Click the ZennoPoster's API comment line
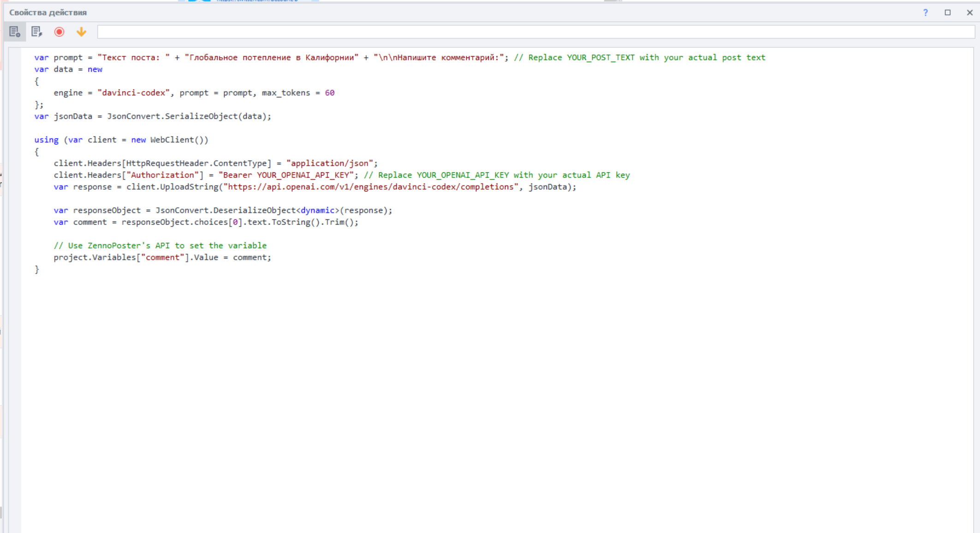980x533 pixels. [160, 246]
